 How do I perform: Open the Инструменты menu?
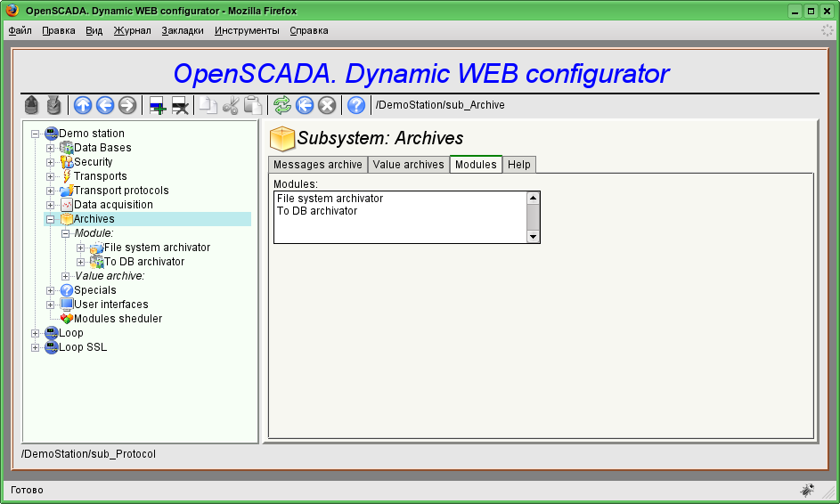(x=247, y=30)
